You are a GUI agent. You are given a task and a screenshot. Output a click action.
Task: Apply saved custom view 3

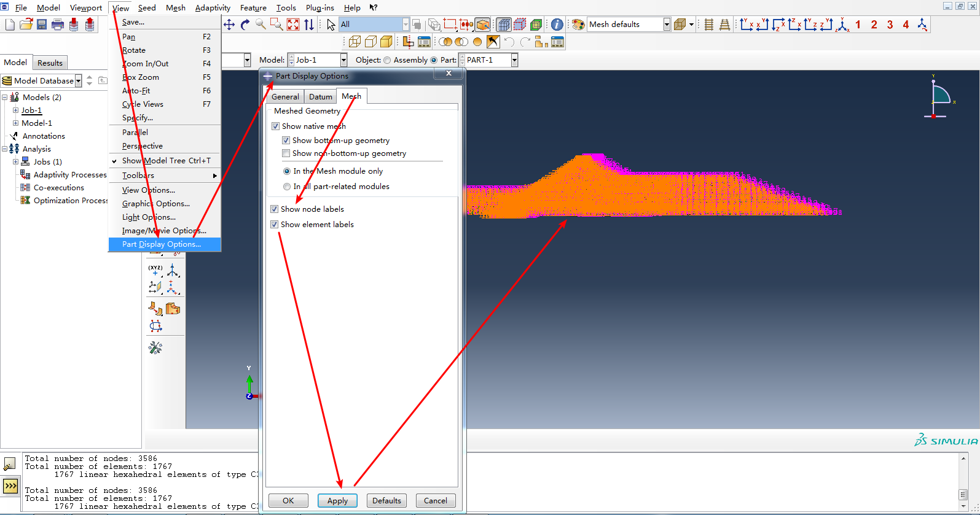pos(890,25)
